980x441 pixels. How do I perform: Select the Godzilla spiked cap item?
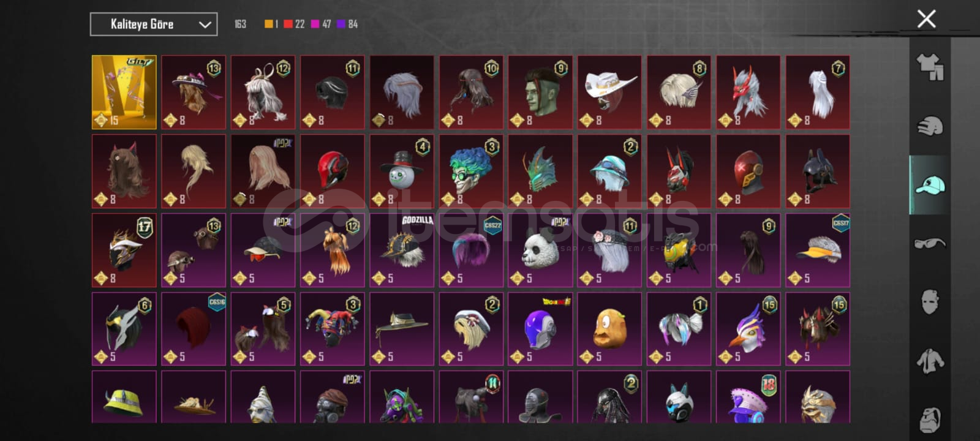(402, 250)
